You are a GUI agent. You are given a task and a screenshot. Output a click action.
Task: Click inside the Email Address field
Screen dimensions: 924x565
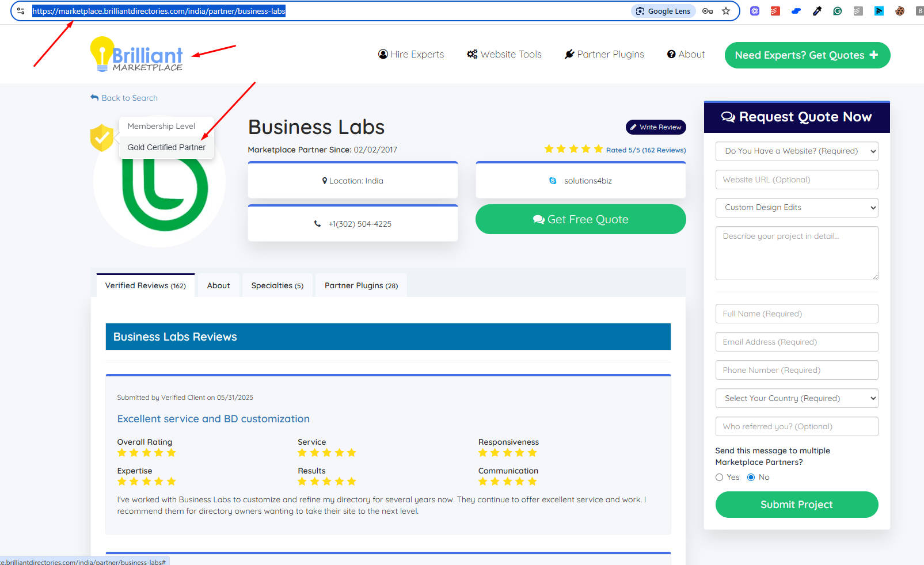click(x=796, y=341)
